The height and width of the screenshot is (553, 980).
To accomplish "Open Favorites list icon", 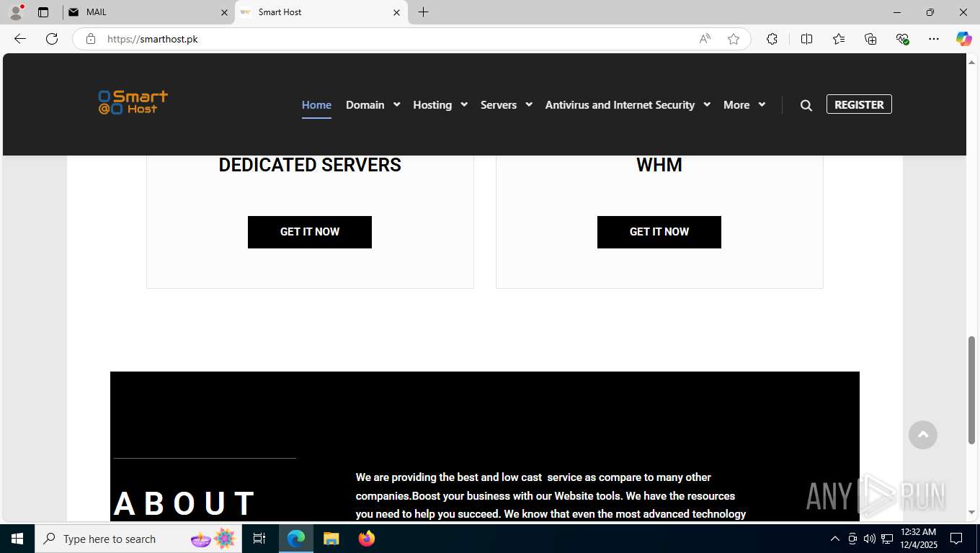I will [x=839, y=39].
